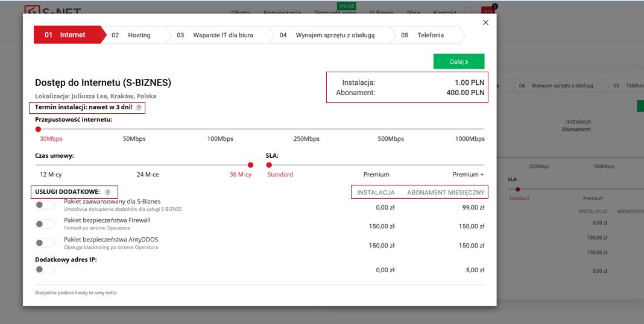Choose 500Mbps bandwidth option

click(x=391, y=139)
